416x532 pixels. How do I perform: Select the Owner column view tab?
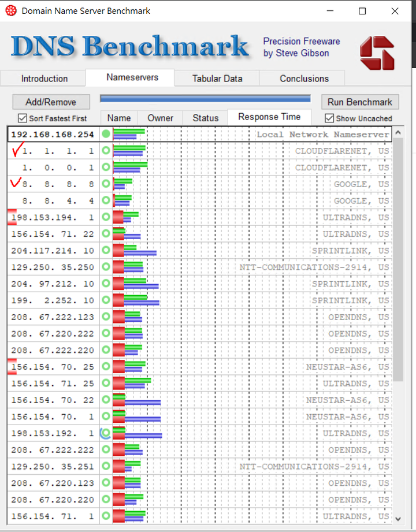coord(160,118)
